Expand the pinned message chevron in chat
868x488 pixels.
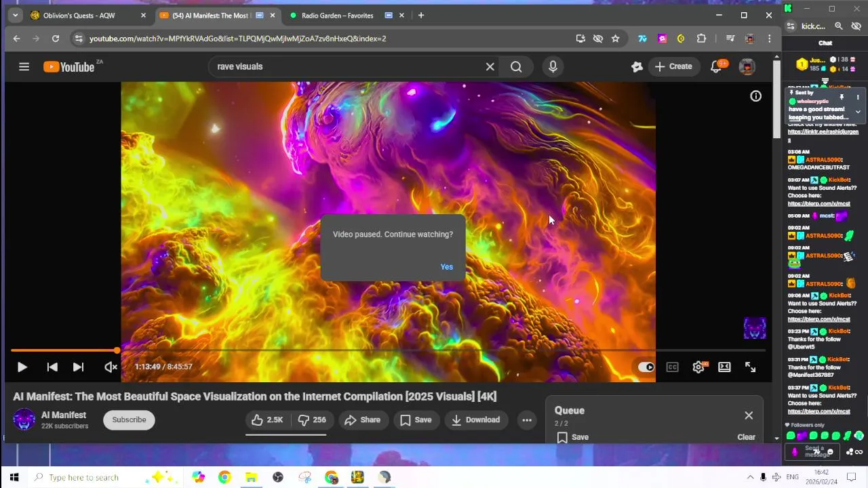coord(858,112)
